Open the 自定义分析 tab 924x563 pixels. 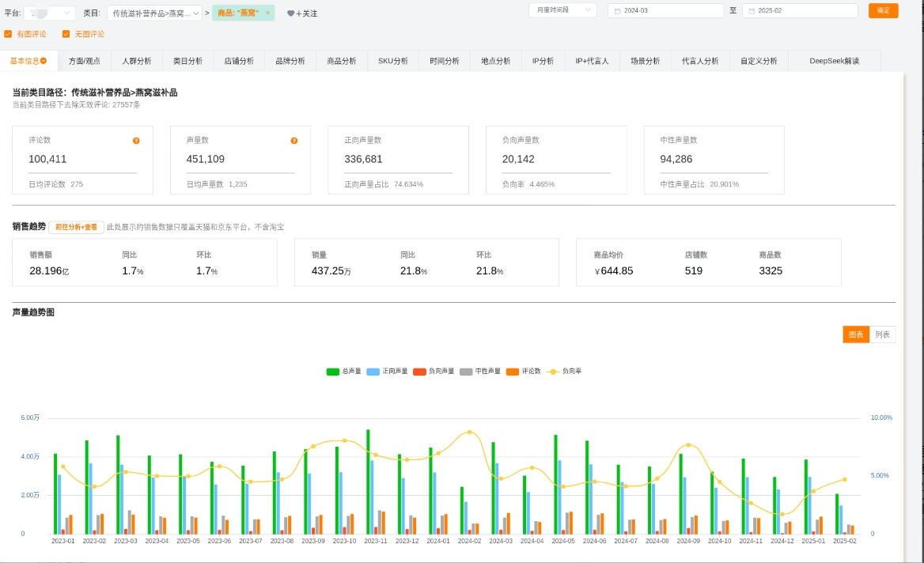[x=759, y=61]
